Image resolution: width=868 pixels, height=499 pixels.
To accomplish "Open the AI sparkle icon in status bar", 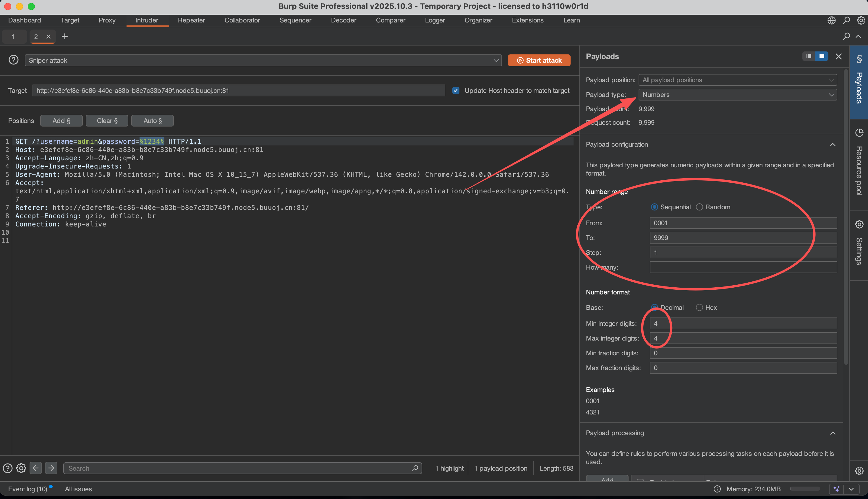I will click(x=836, y=489).
